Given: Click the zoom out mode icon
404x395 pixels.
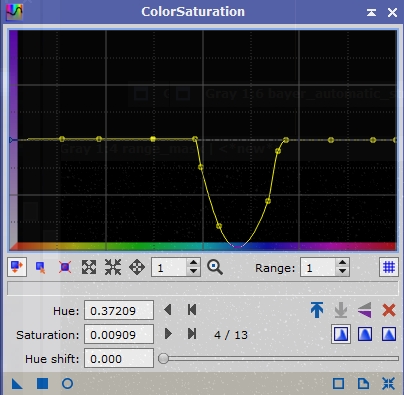Looking at the screenshot, I should pyautogui.click(x=113, y=267).
